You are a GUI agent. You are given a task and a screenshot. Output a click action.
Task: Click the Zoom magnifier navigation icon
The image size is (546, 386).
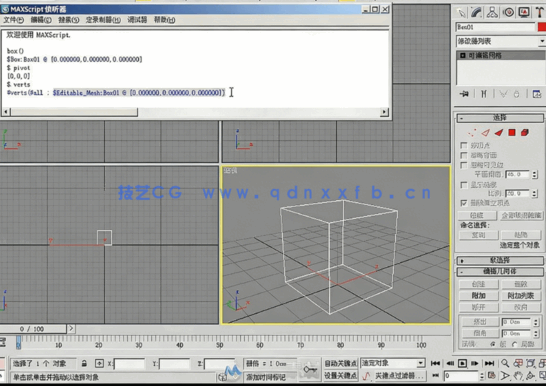click(x=505, y=363)
